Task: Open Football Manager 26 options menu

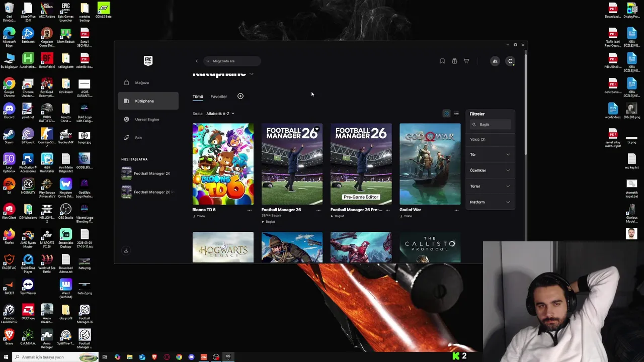Action: 318,210
